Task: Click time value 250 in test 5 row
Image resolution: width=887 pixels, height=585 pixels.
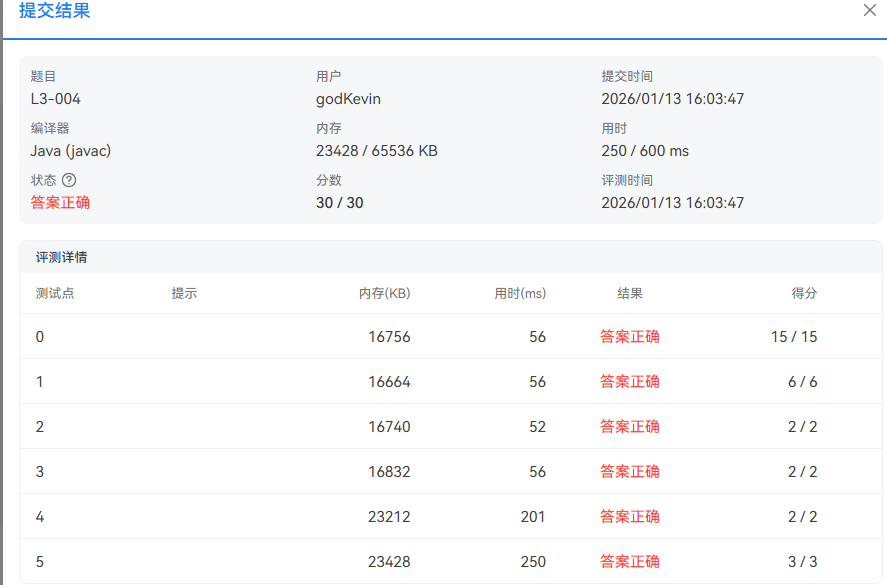Action: (533, 562)
